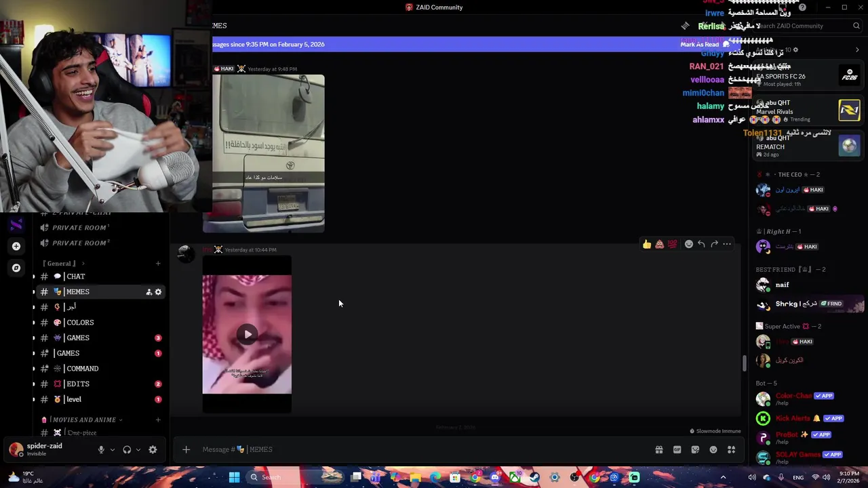Forward the message with forward arrow
The image size is (868, 488).
pos(714,244)
